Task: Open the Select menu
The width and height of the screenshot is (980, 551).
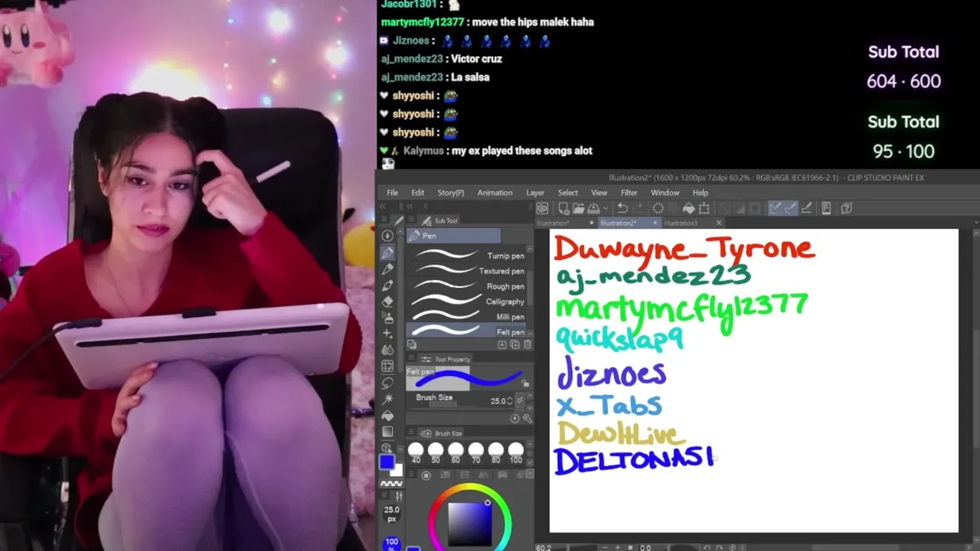Action: (x=567, y=193)
